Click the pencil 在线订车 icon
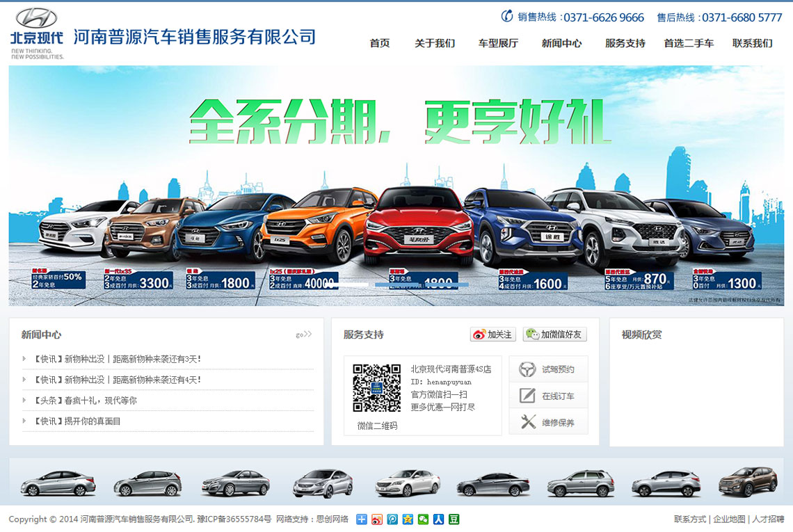The image size is (793, 532). point(527,396)
